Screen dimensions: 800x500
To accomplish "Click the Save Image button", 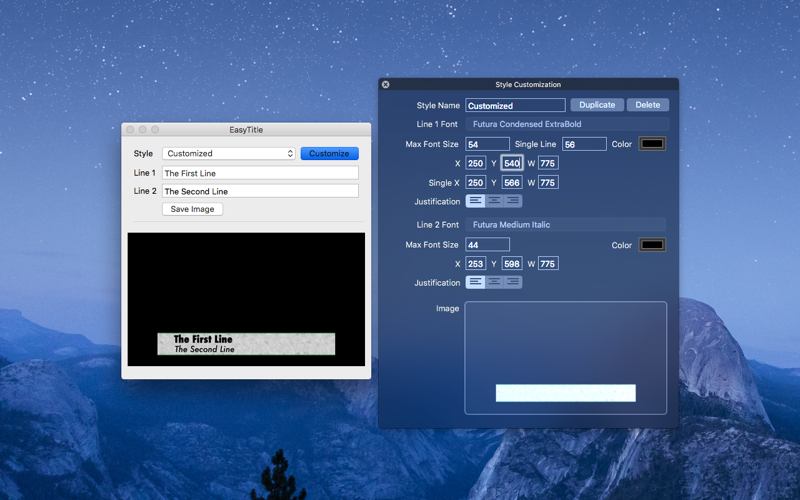I will pyautogui.click(x=192, y=209).
